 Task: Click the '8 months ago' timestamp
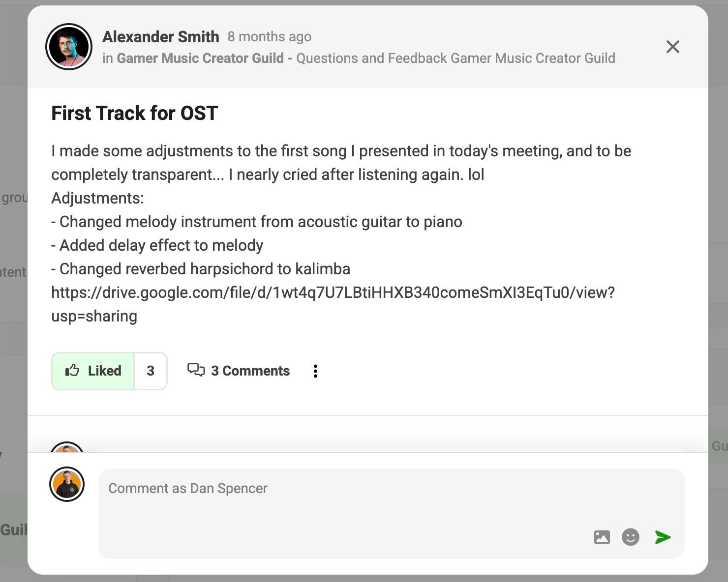(x=269, y=36)
